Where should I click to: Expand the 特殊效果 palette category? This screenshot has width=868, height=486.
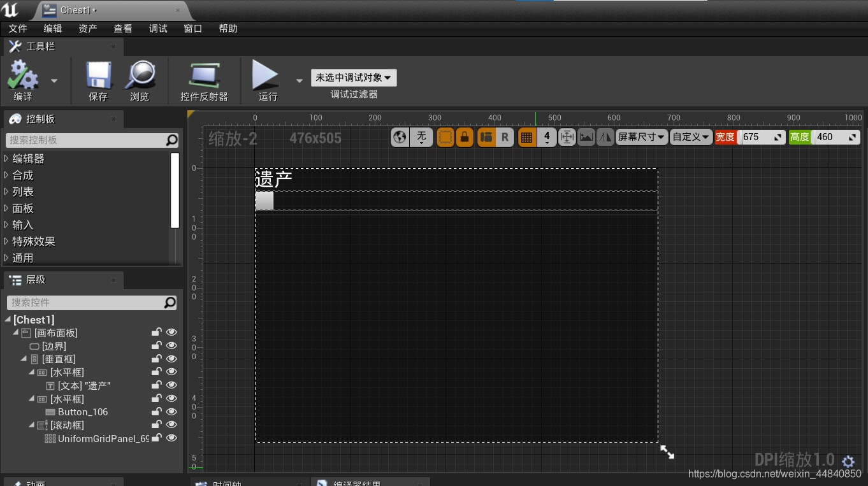6,241
